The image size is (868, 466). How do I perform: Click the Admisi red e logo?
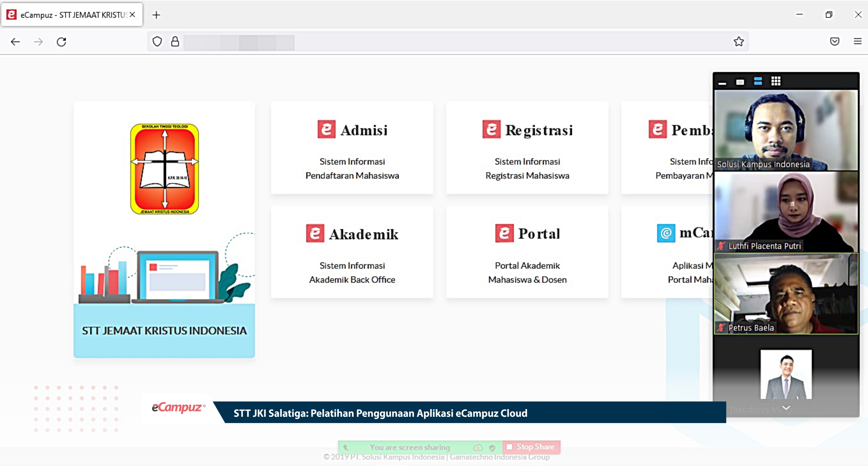point(326,129)
